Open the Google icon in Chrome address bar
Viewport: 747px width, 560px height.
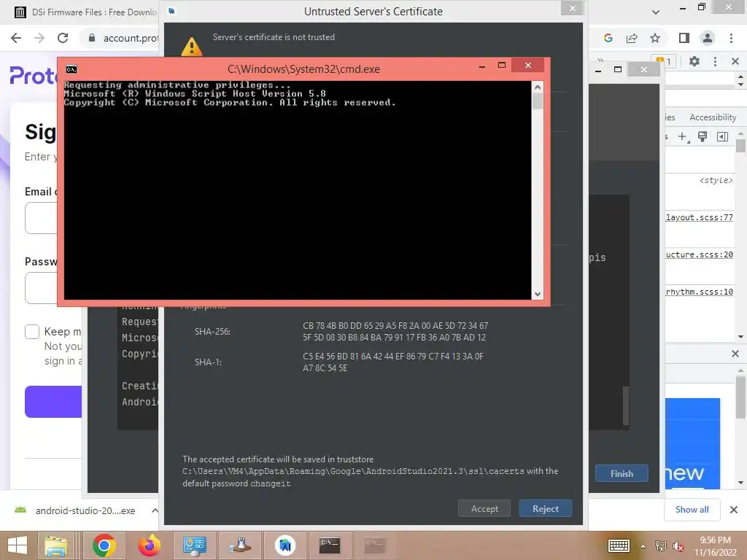click(x=608, y=38)
